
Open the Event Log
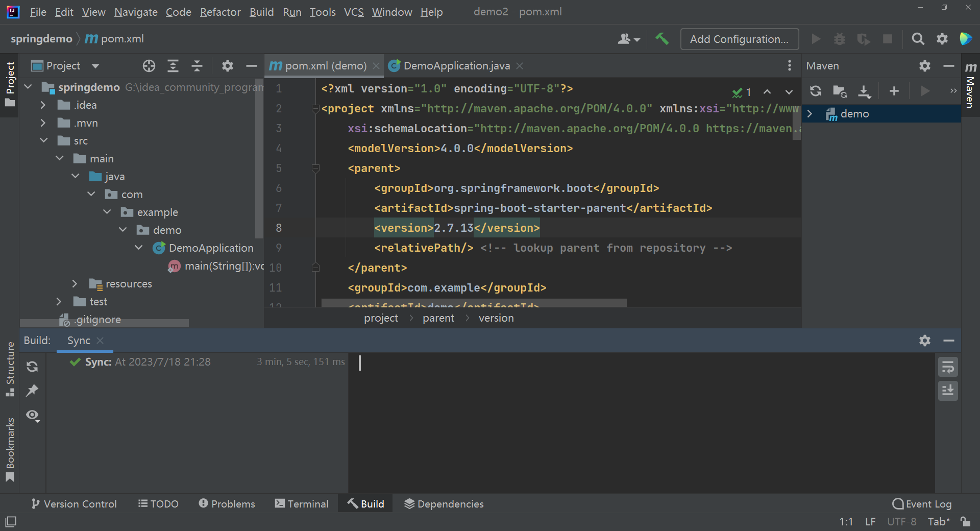point(922,504)
